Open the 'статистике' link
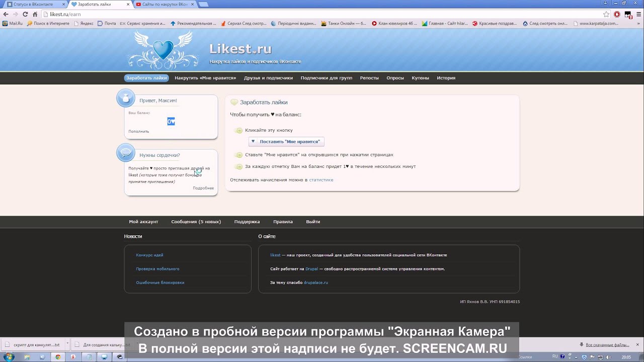The height and width of the screenshot is (362, 644). (x=321, y=179)
